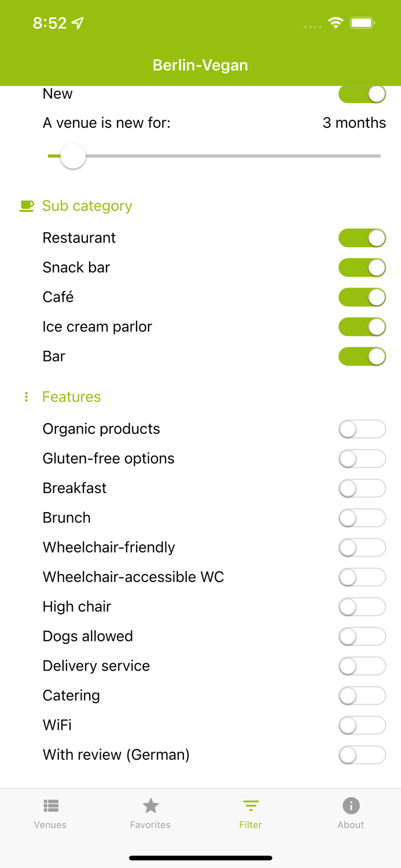Screen dimensions: 401x868
Task: Tap the battery icon in status bar
Action: point(363,23)
